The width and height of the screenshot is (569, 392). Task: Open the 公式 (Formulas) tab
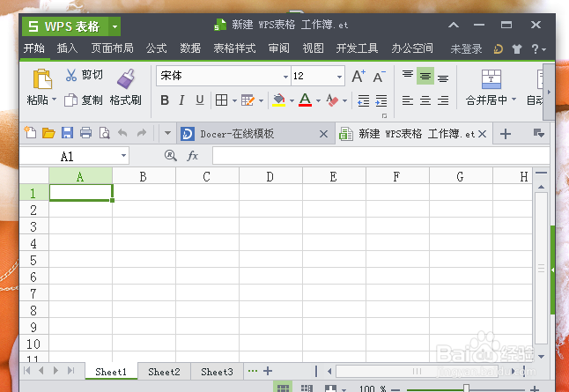[x=157, y=48]
